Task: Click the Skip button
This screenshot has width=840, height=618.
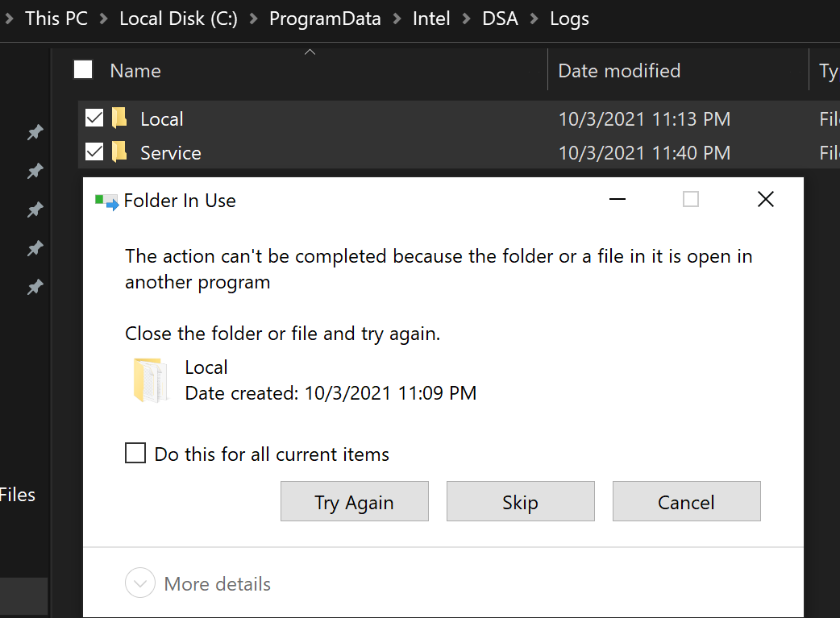Action: pos(520,502)
